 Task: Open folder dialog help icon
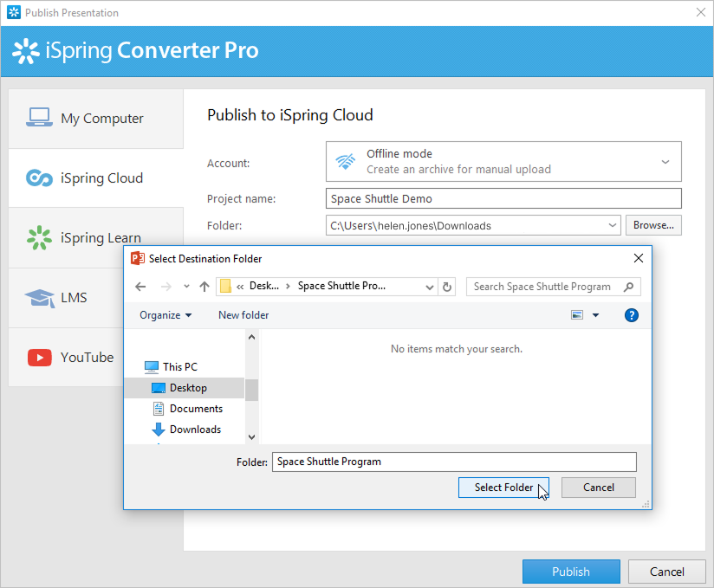pyautogui.click(x=631, y=315)
